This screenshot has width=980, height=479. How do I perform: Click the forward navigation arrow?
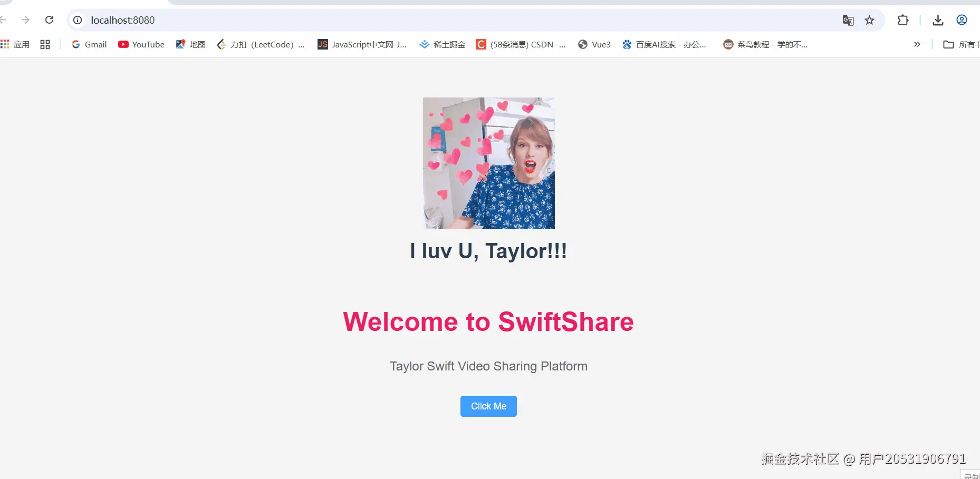[x=25, y=20]
